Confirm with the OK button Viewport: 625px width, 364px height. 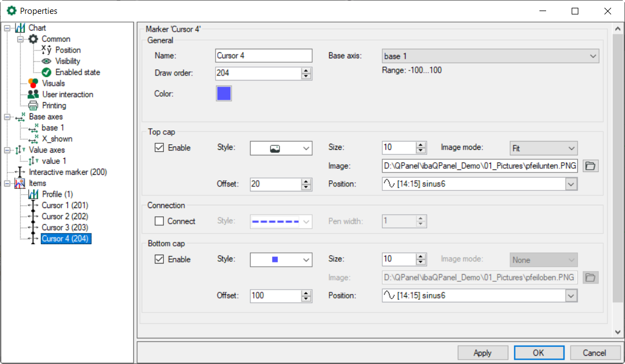click(x=538, y=353)
